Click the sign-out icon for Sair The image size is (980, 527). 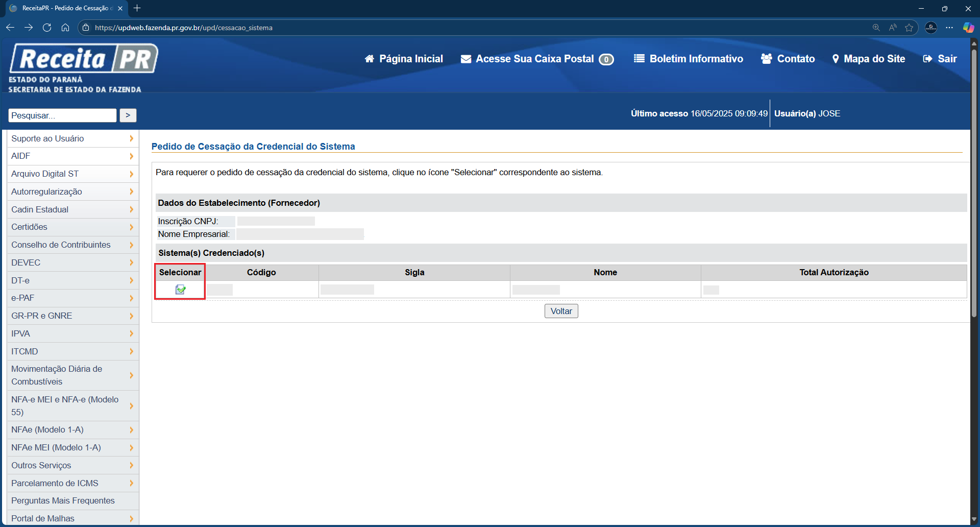pyautogui.click(x=928, y=59)
